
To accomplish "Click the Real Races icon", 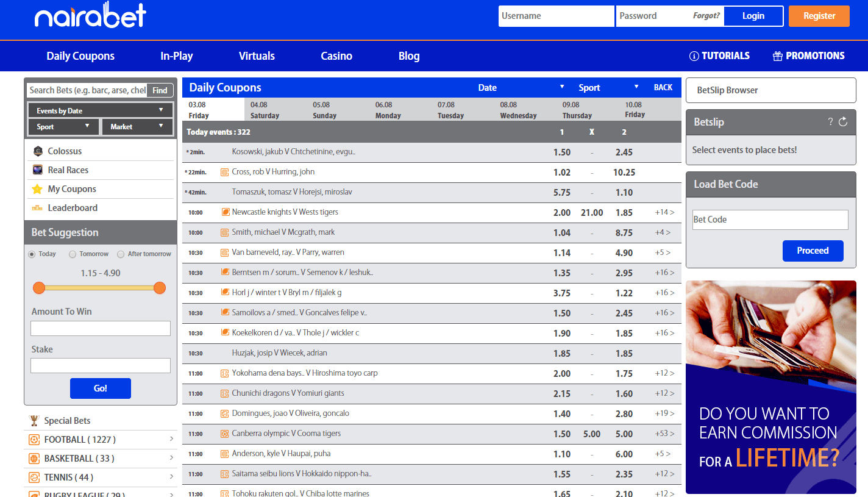I will [x=38, y=170].
